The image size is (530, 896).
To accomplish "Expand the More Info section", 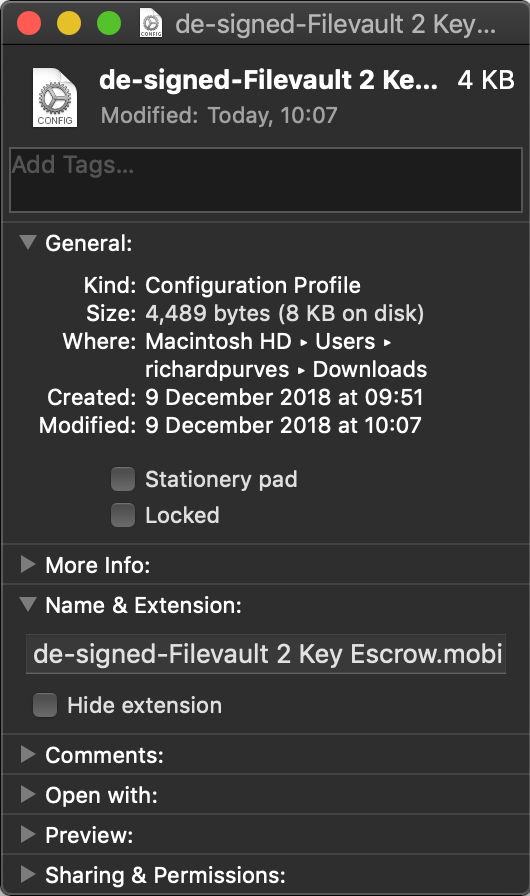I will click(27, 565).
